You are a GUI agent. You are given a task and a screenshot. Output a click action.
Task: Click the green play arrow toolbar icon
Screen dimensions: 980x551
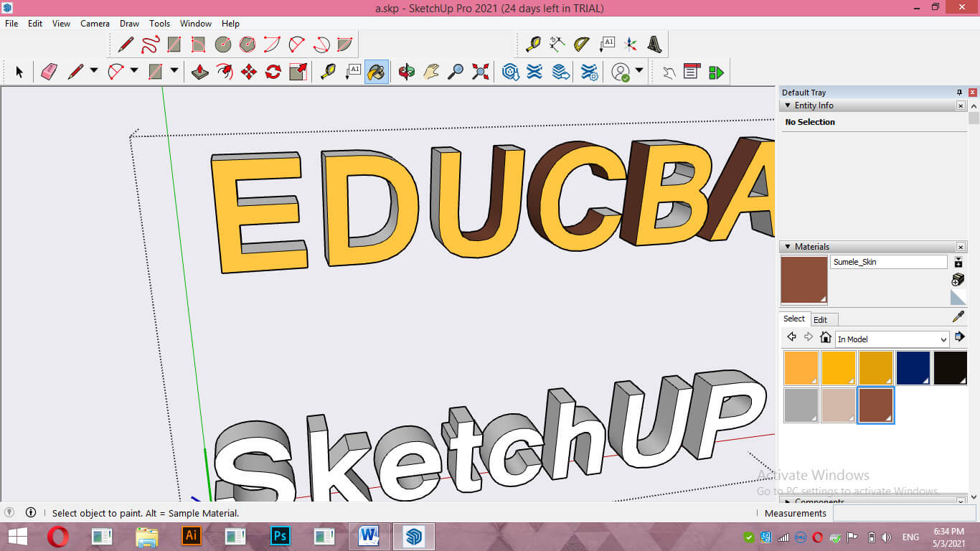tap(716, 72)
